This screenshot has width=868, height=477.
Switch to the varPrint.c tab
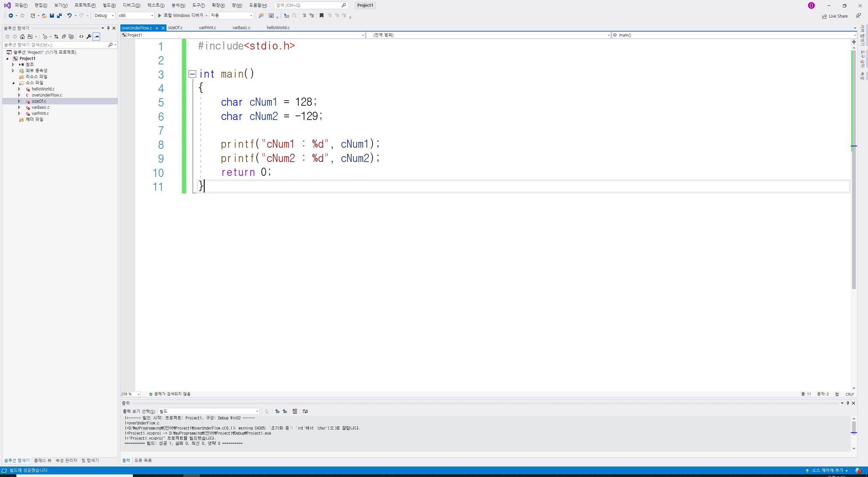(207, 28)
